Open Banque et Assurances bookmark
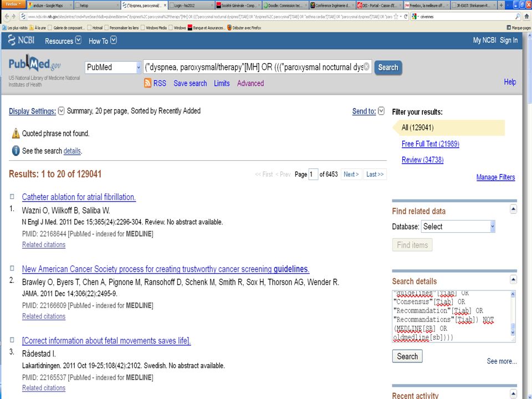 [x=206, y=28]
